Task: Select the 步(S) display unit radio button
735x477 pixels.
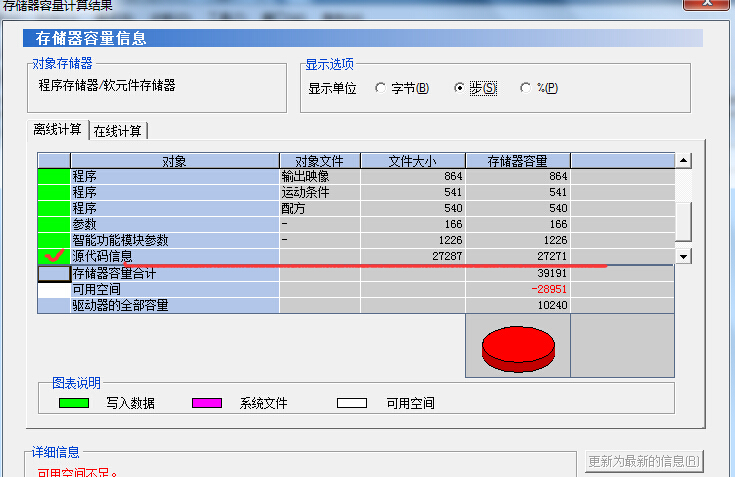Action: (x=459, y=88)
